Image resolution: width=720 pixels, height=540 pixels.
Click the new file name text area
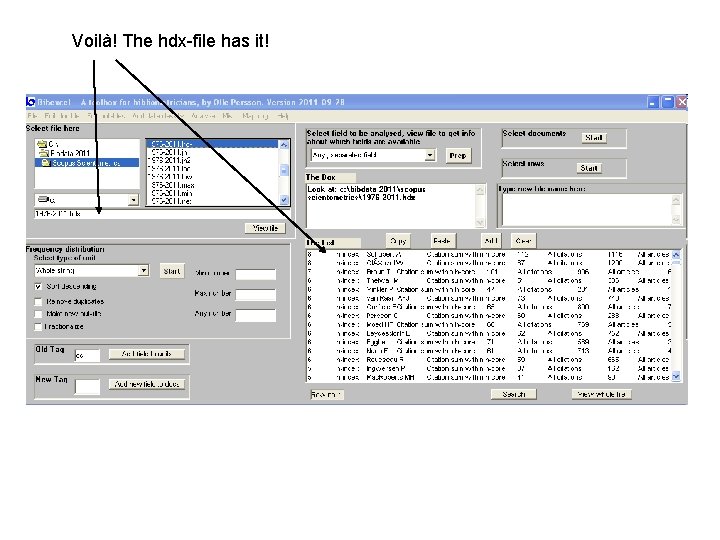586,210
